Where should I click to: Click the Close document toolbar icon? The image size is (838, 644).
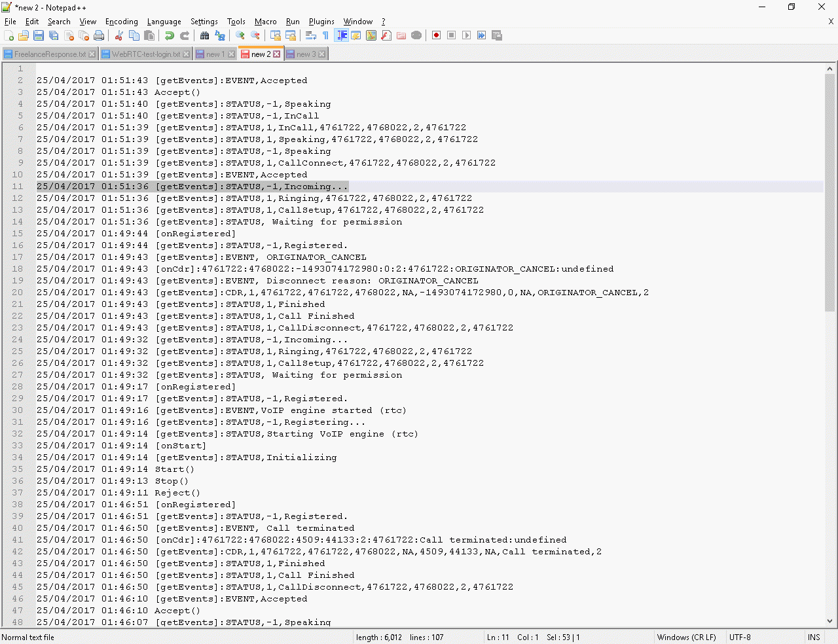(x=69, y=35)
